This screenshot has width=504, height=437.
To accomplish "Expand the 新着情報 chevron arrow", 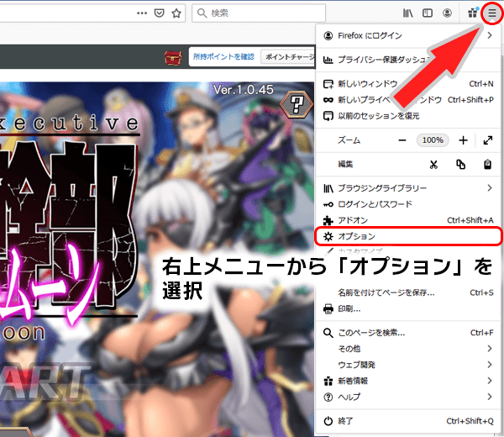I will [x=490, y=381].
